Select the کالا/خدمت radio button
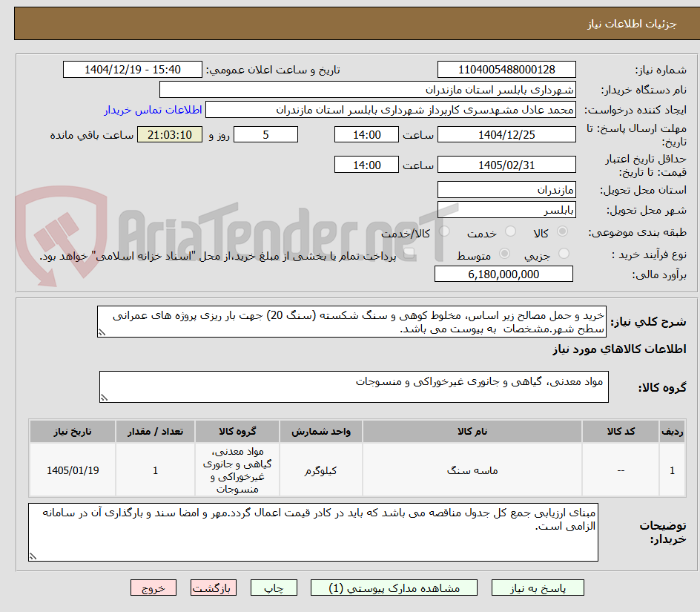Viewport: 700px width, 612px height. [444, 231]
